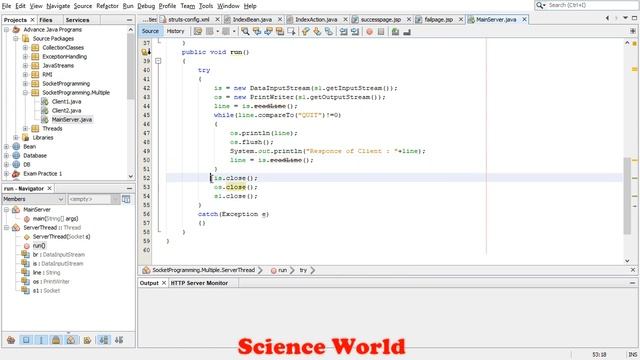
Task: Switch to failpage.jsp tab
Action: (438, 19)
